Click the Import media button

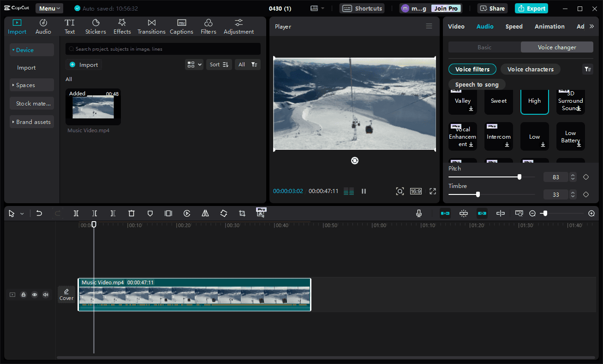pyautogui.click(x=84, y=65)
